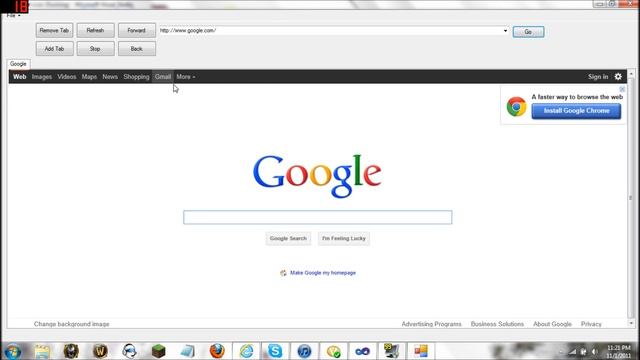The image size is (640, 360).
Task: Click the Go button
Action: pyautogui.click(x=528, y=32)
